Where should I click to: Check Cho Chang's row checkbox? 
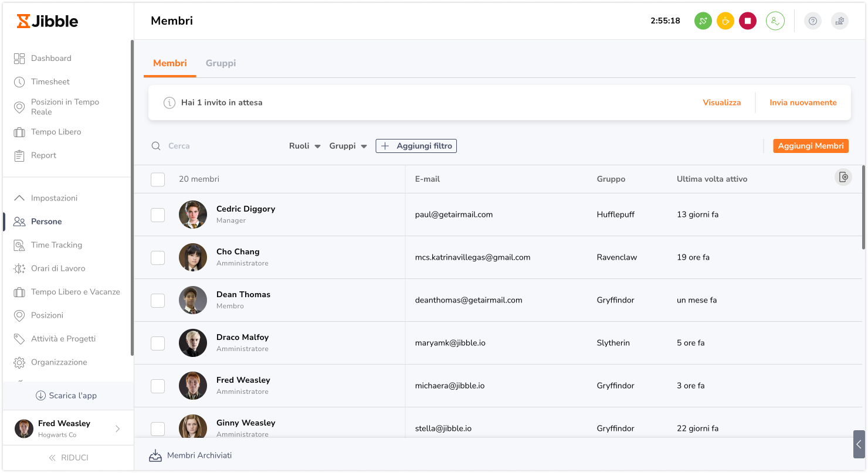pyautogui.click(x=158, y=258)
